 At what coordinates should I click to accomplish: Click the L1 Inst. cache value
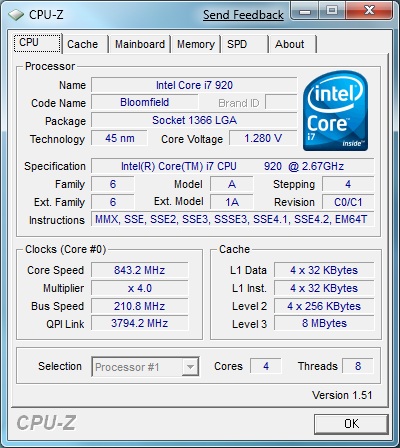pyautogui.click(x=324, y=288)
